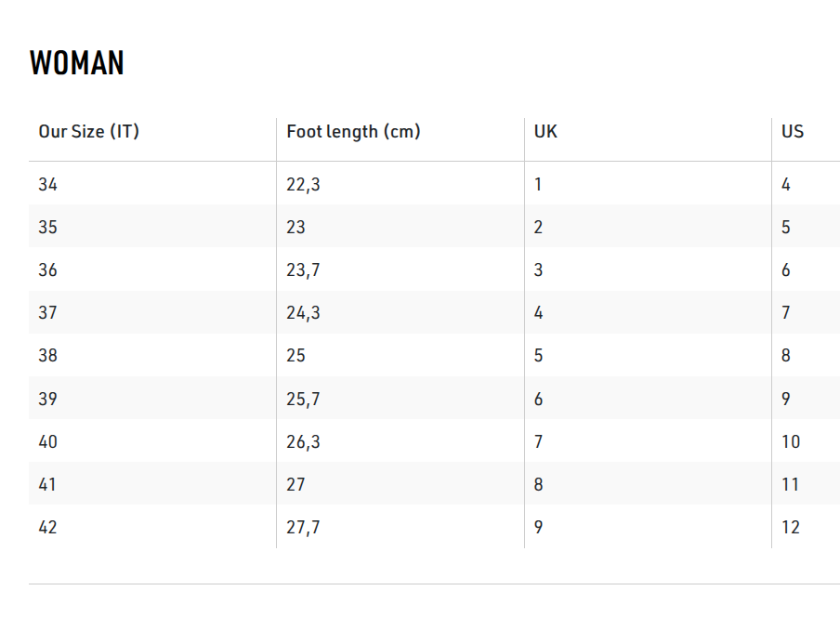Click the foot length 27,7 cell
840x617 pixels.
(x=303, y=527)
